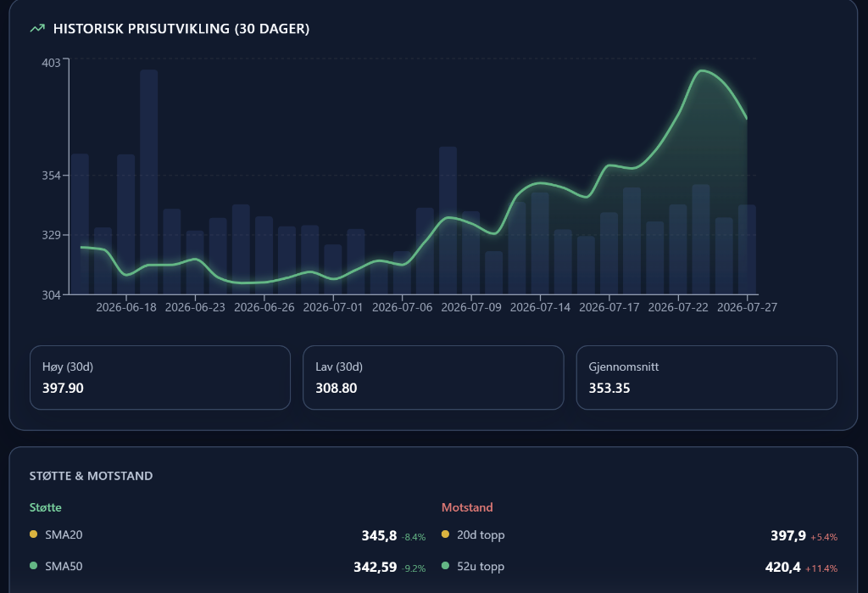Click the +11.4% change figure

[x=821, y=568]
